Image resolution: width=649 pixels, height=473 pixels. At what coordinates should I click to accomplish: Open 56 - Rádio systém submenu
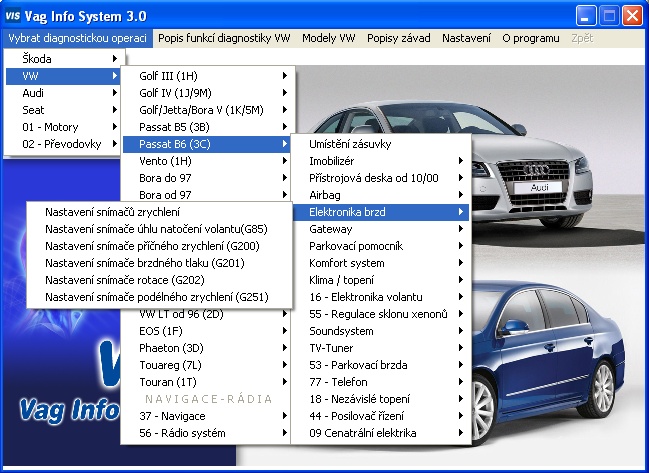208,432
